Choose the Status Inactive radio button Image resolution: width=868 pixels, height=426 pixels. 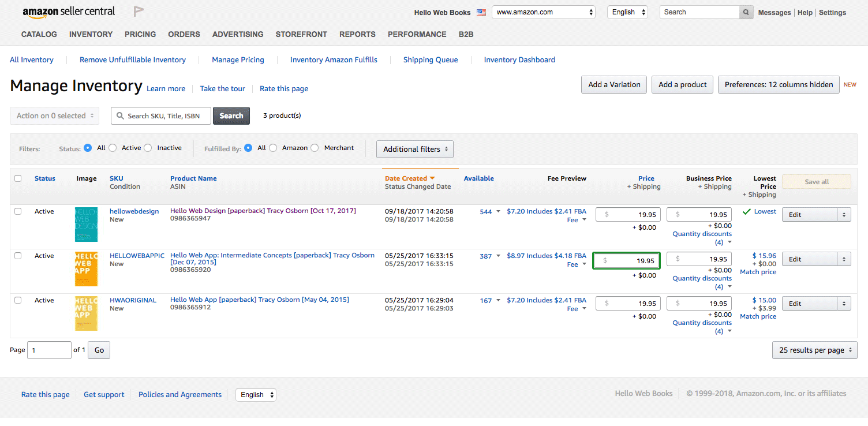(x=148, y=148)
